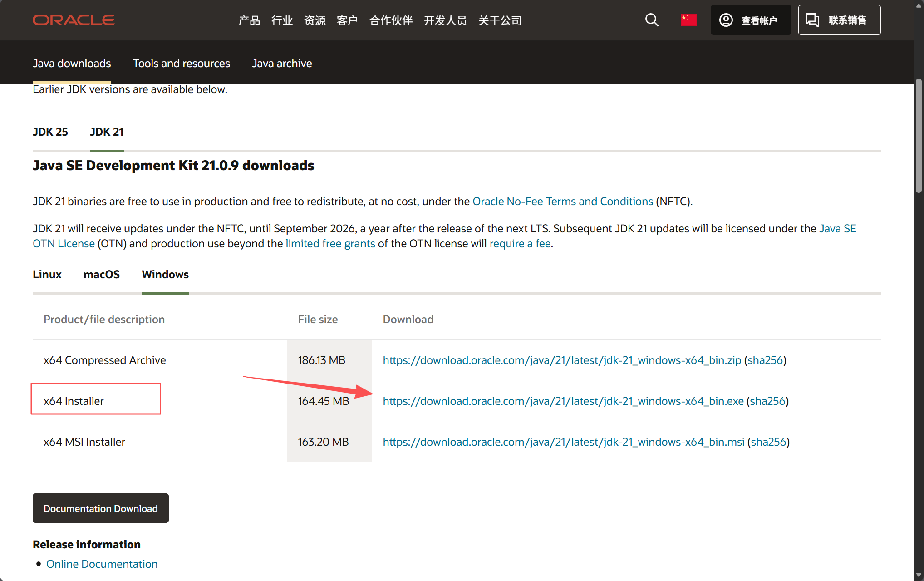
Task: Click the Oracle logo
Action: click(74, 20)
